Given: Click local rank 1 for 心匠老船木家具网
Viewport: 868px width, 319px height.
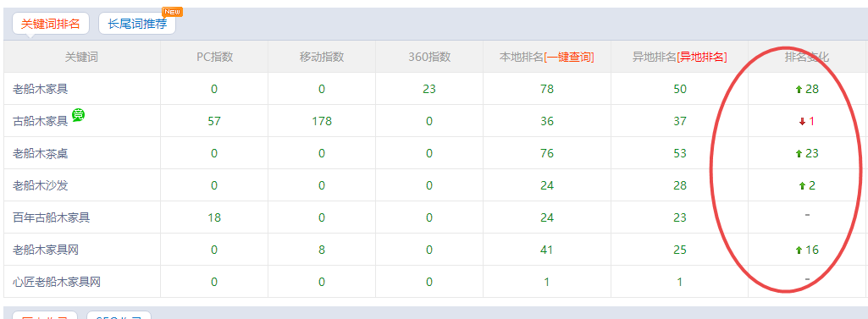Looking at the screenshot, I should click(x=547, y=282).
